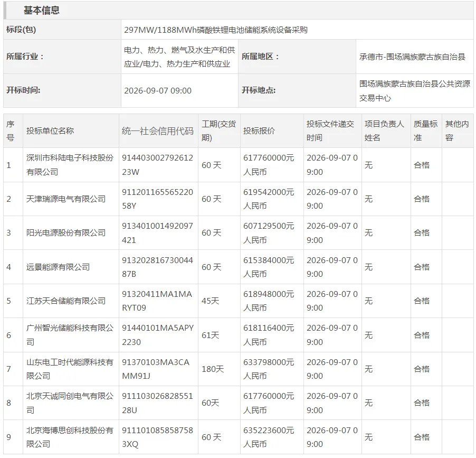Screen dimensions: 476x458
Task: Click 远景能源 row's submission time
Action: coord(332,267)
